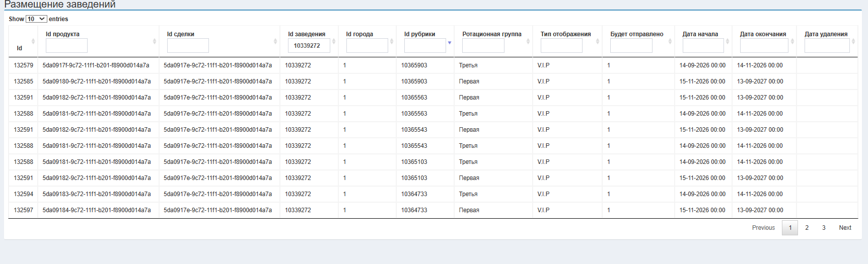This screenshot has height=264, width=868.
Task: Click the Previous pagination link
Action: click(763, 228)
